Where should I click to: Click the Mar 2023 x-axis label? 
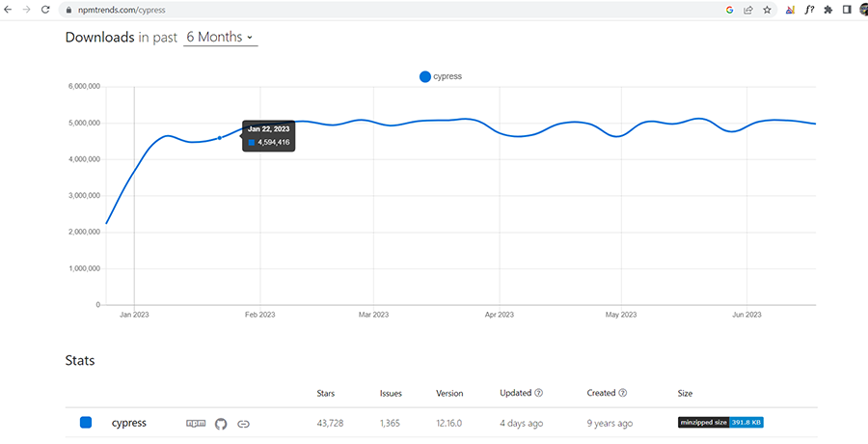click(x=373, y=315)
